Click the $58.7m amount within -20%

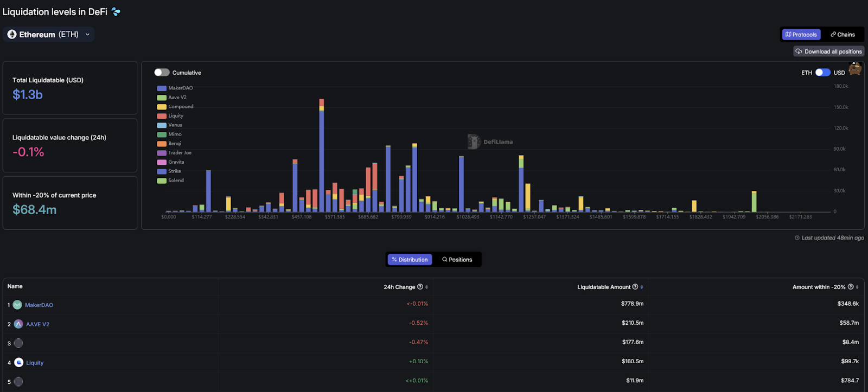[849, 323]
